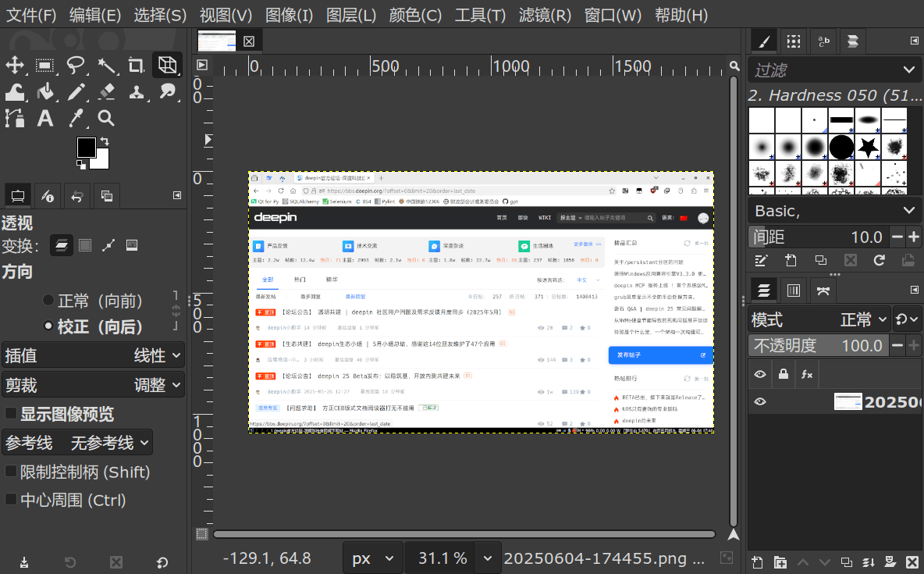Enable 中心周围 (Ctrl) checkbox
This screenshot has width=924, height=574.
click(11, 499)
